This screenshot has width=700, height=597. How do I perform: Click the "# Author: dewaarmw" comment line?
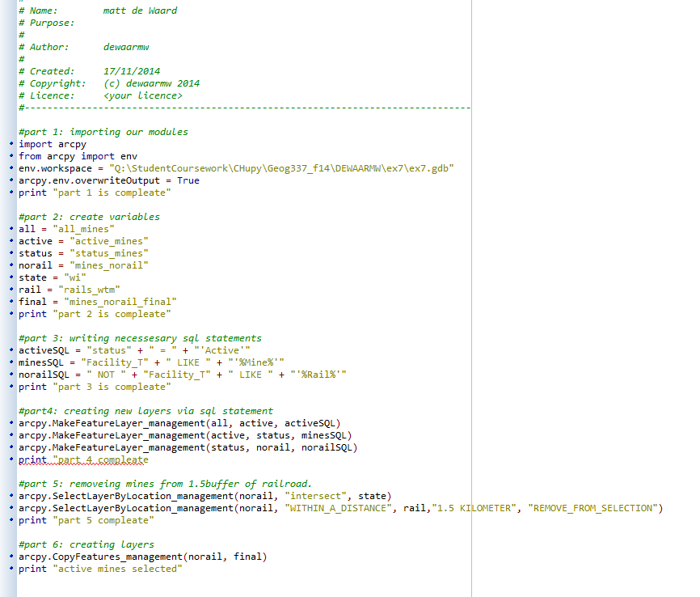point(84,47)
